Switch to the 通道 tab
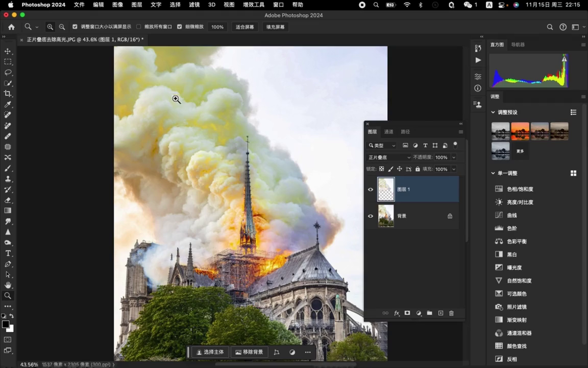Image resolution: width=588 pixels, height=368 pixels. pyautogui.click(x=388, y=132)
